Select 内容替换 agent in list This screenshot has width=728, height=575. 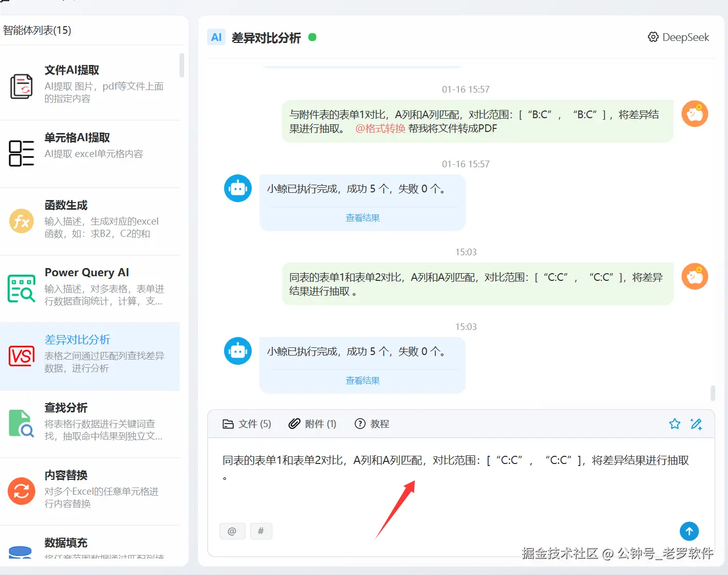[x=90, y=492]
